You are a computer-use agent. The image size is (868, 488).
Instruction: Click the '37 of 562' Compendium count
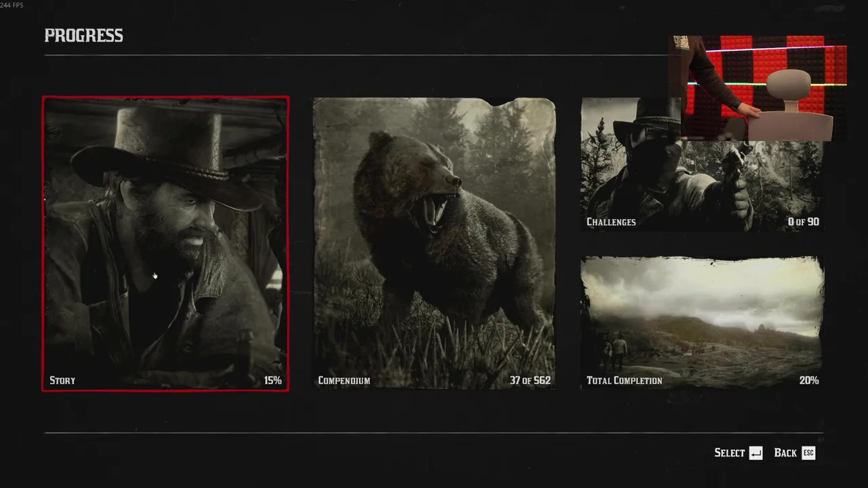coord(530,380)
